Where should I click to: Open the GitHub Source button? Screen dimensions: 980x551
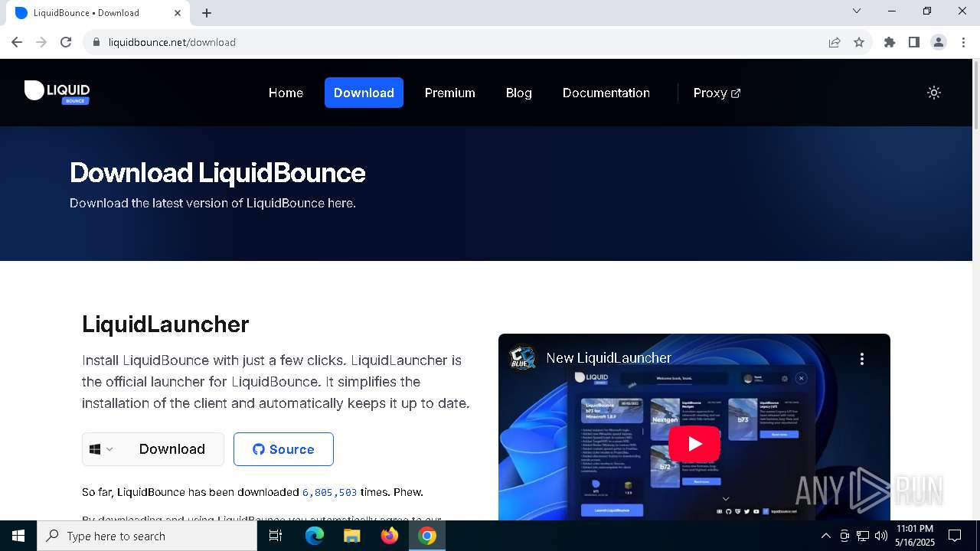283,449
